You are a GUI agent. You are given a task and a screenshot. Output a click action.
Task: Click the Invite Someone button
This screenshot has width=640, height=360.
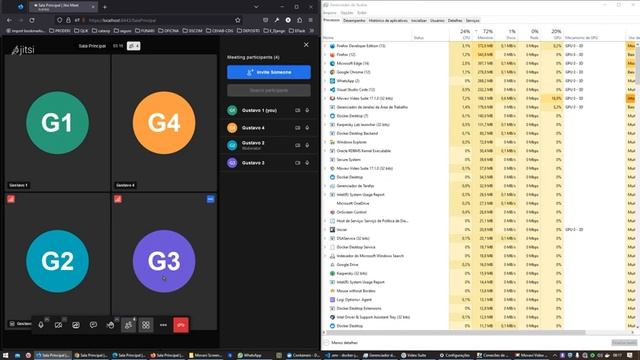click(x=269, y=72)
